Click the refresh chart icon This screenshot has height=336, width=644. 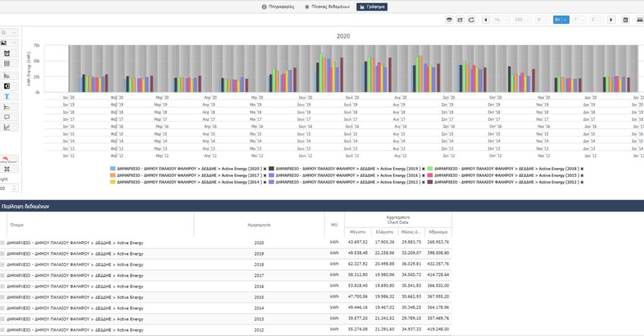[x=471, y=20]
